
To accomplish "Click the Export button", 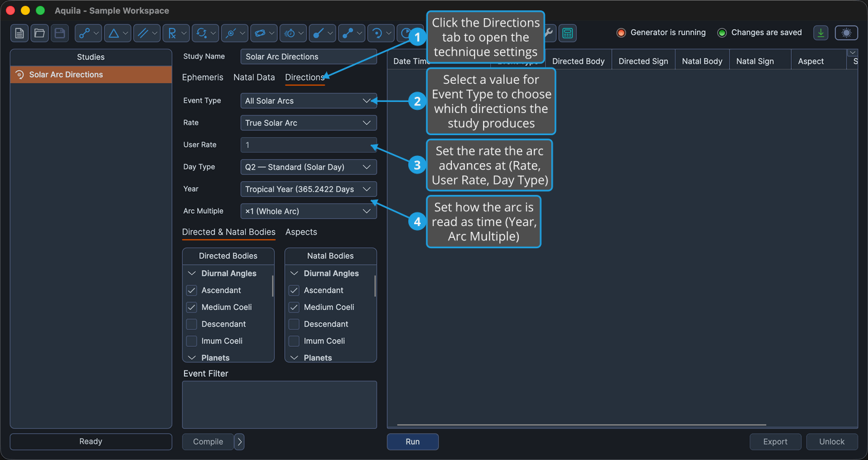I will coord(776,442).
